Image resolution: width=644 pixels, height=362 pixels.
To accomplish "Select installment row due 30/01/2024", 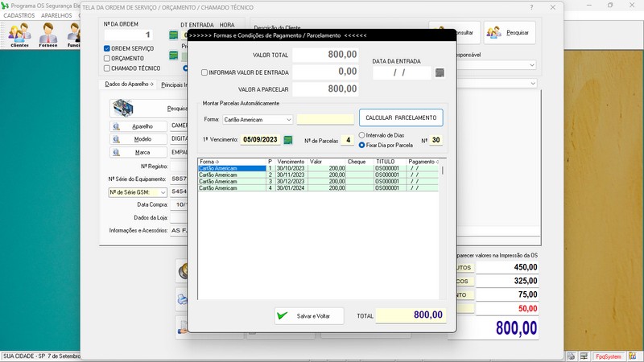I will click(x=318, y=188).
